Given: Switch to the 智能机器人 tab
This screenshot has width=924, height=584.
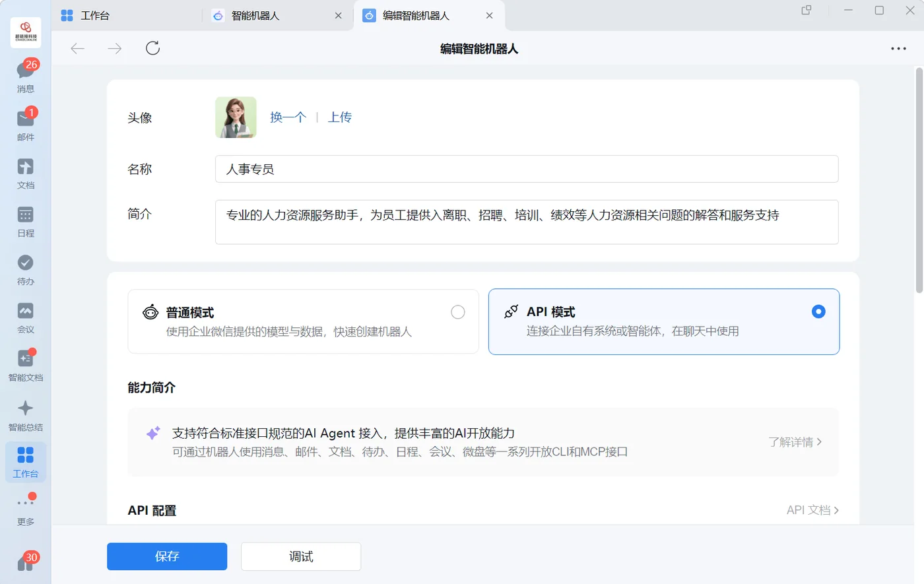Looking at the screenshot, I should pos(256,16).
